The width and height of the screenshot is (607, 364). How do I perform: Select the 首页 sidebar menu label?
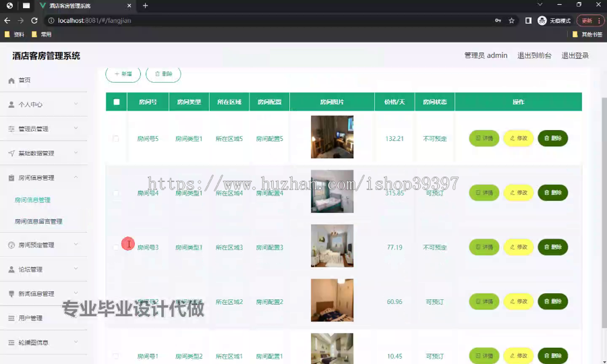tap(24, 80)
